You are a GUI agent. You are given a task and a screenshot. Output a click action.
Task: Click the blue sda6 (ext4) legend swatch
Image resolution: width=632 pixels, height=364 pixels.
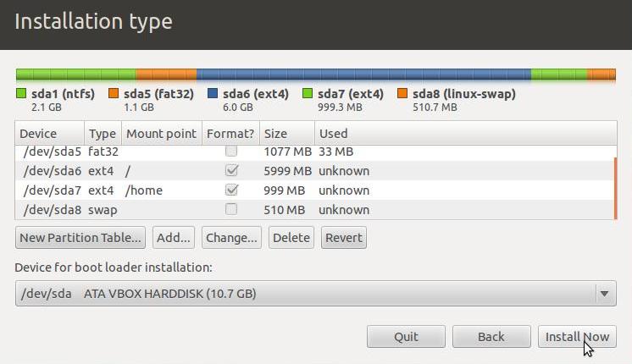(x=213, y=93)
